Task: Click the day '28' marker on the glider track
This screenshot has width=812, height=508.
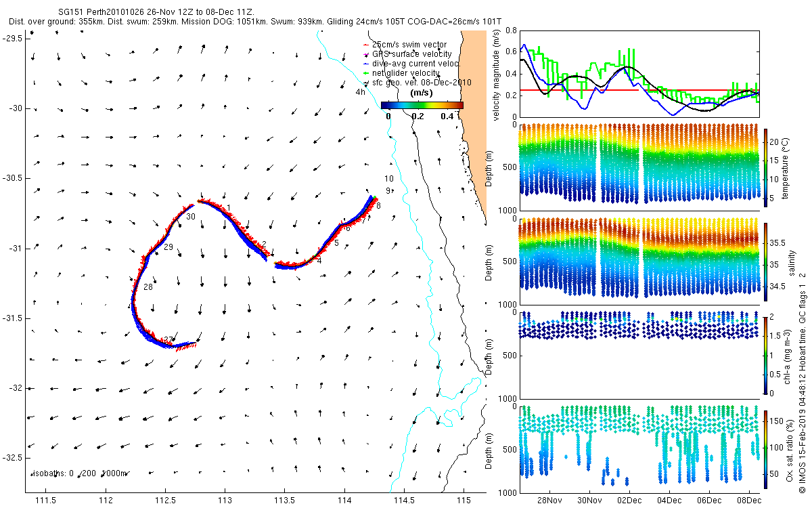Action: pos(148,288)
